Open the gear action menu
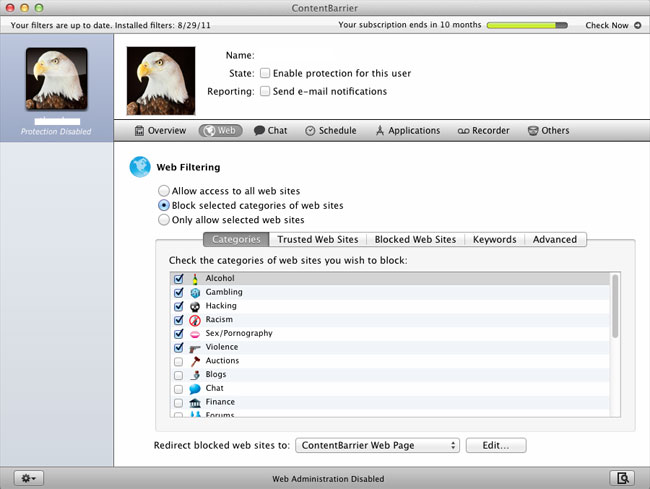 click(x=28, y=478)
